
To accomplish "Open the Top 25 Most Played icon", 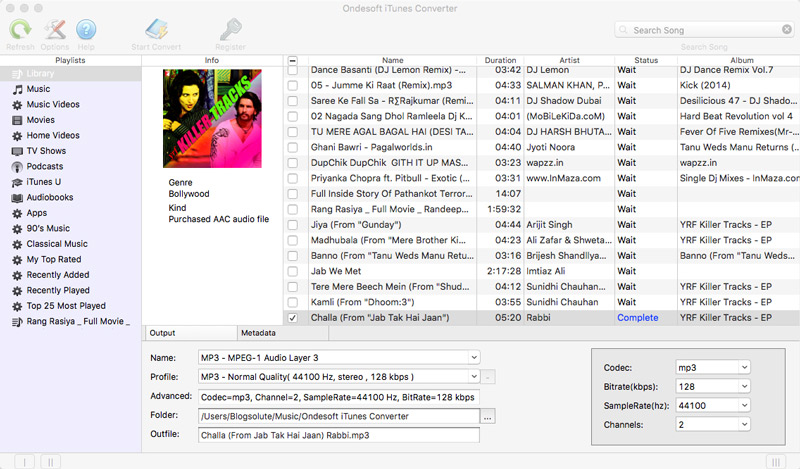I will (17, 306).
